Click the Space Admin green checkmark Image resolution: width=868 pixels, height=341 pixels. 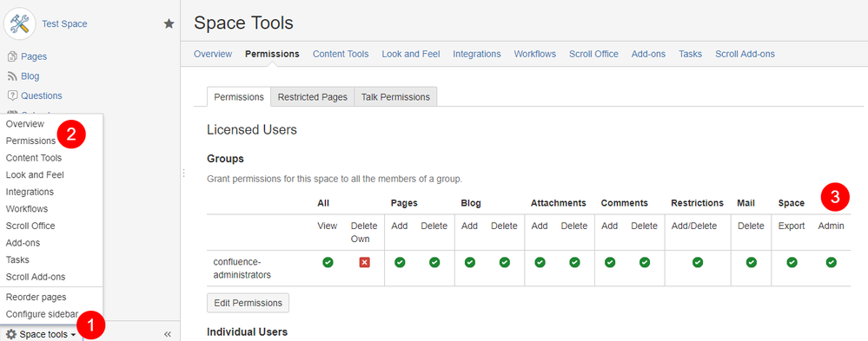[x=831, y=263]
